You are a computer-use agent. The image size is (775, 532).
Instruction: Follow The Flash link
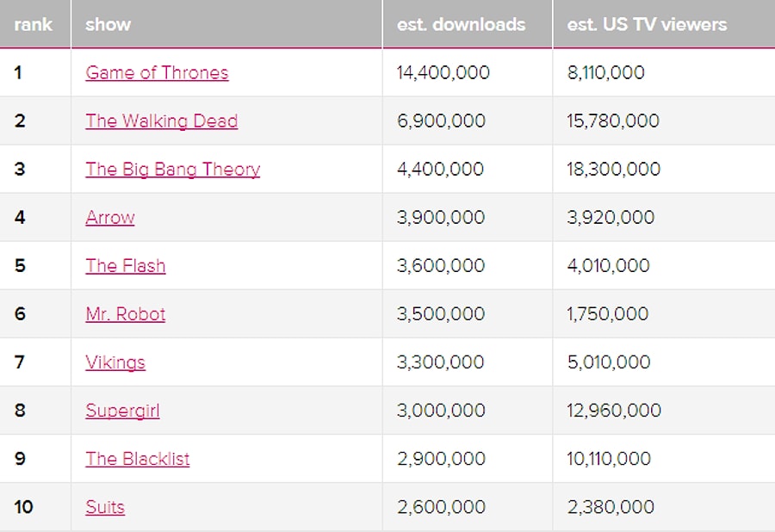[x=126, y=266]
